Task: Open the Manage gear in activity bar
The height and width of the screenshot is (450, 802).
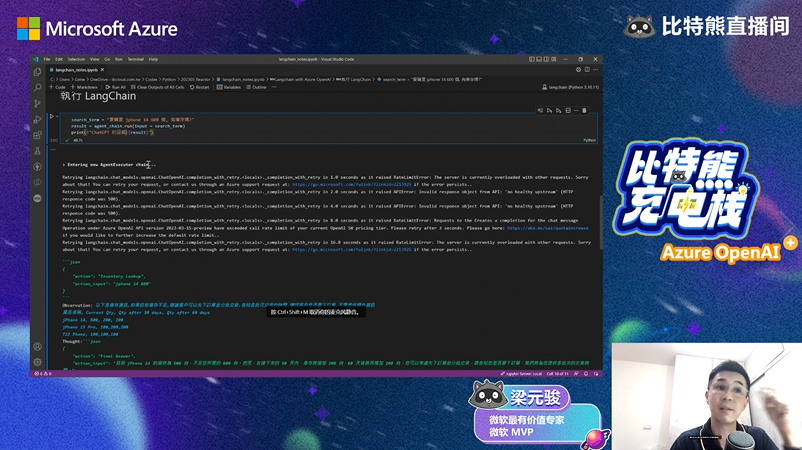Action: [37, 362]
